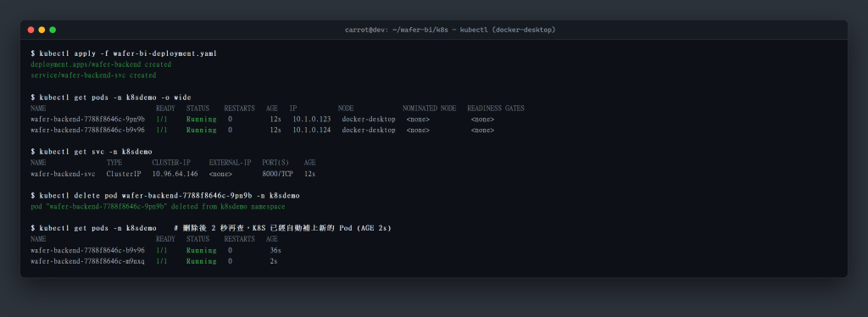Click the 'TYPE' column header
Image resolution: width=868 pixels, height=317 pixels.
(114, 163)
